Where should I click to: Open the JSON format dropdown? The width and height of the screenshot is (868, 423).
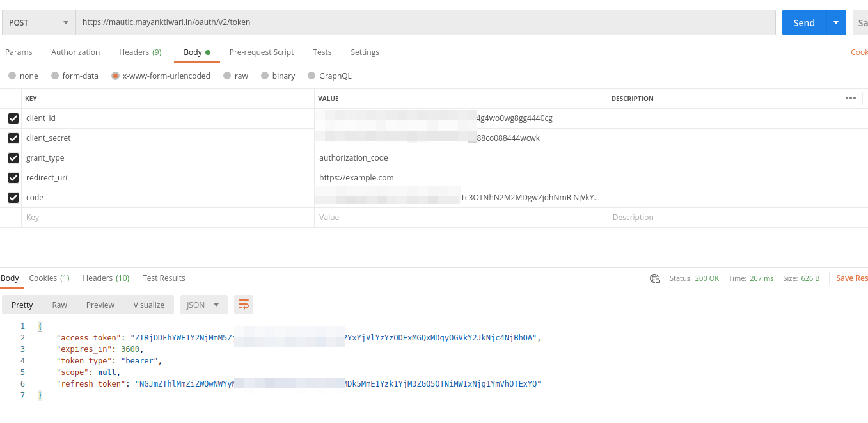pos(203,305)
